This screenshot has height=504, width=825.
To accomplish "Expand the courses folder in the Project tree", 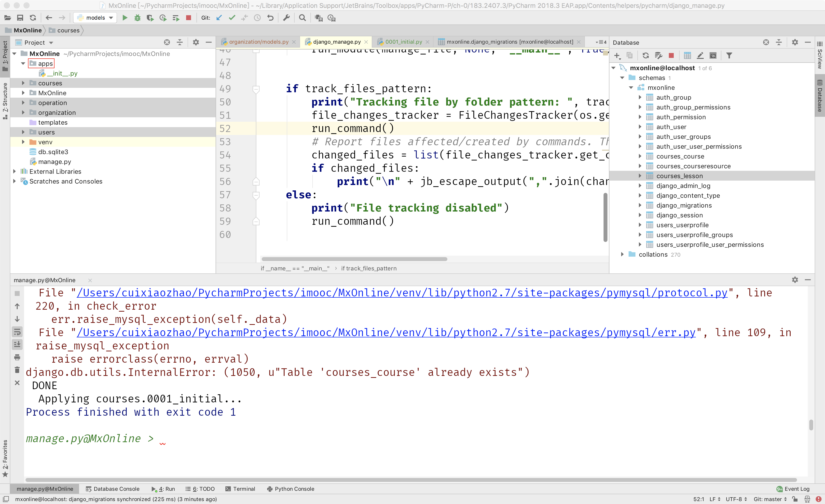I will pyautogui.click(x=23, y=83).
